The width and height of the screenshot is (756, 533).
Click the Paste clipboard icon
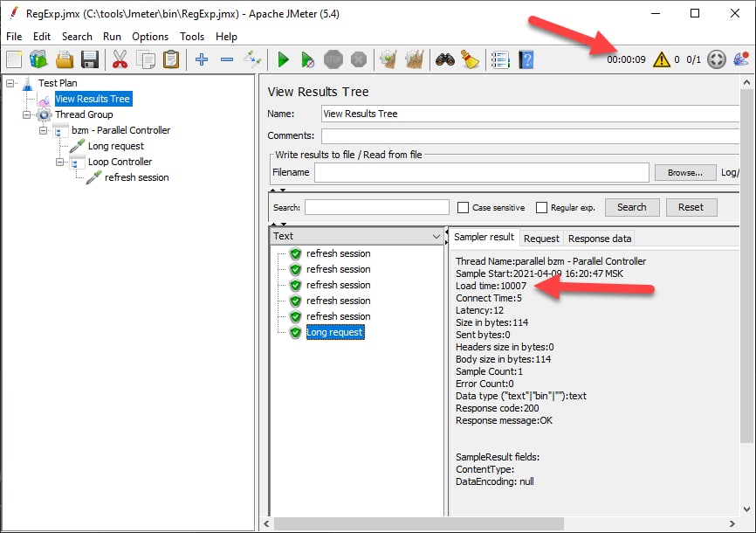pos(171,60)
